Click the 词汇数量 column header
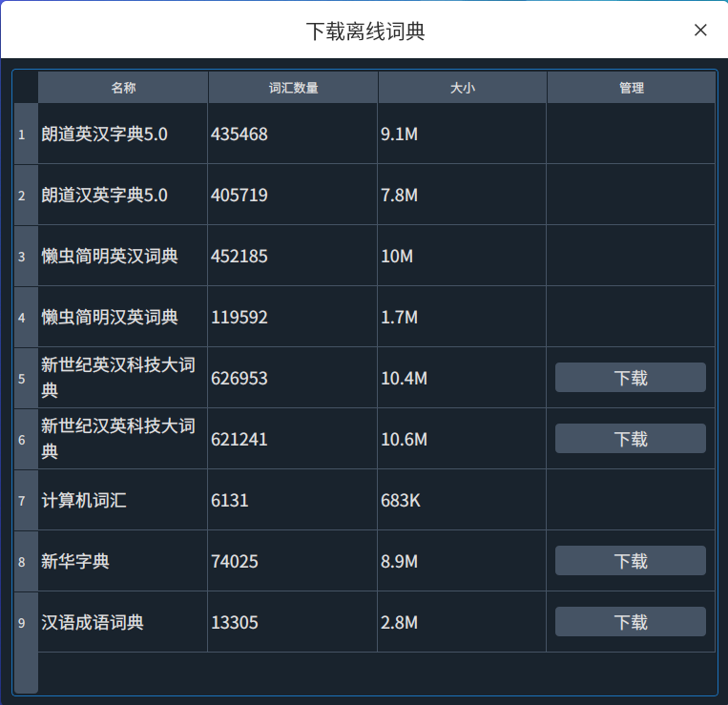 click(x=293, y=87)
